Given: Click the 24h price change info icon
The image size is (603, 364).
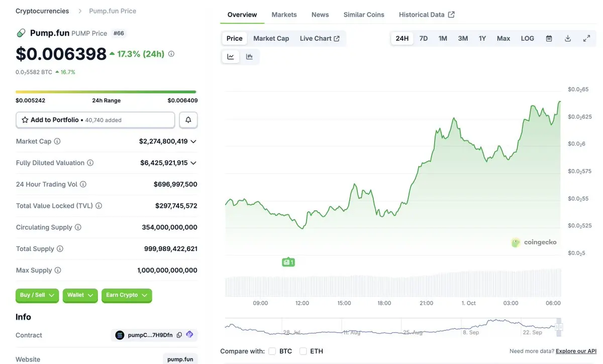Looking at the screenshot, I should pyautogui.click(x=171, y=54).
